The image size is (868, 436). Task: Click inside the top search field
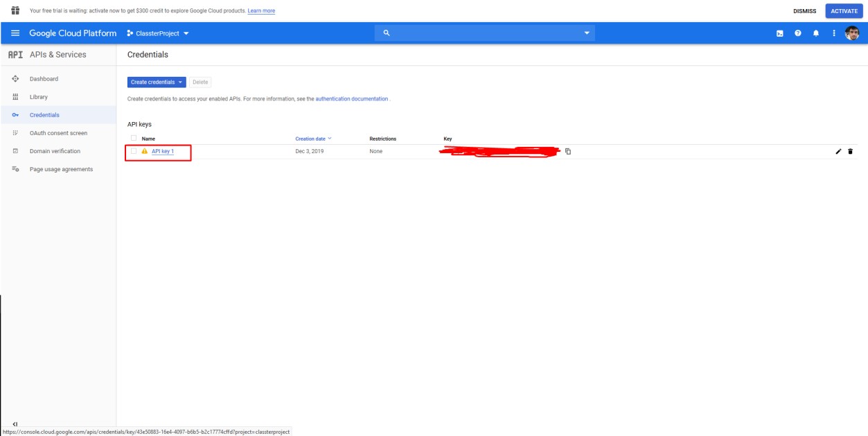pos(485,33)
